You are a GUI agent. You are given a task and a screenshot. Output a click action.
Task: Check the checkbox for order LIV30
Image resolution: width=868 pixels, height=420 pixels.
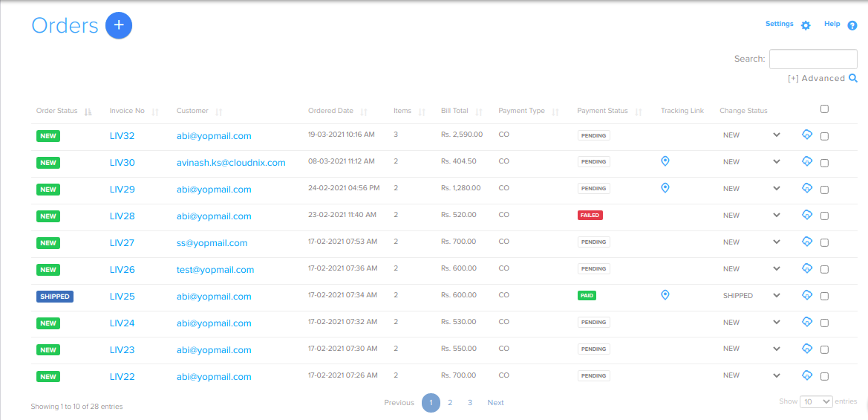point(824,163)
